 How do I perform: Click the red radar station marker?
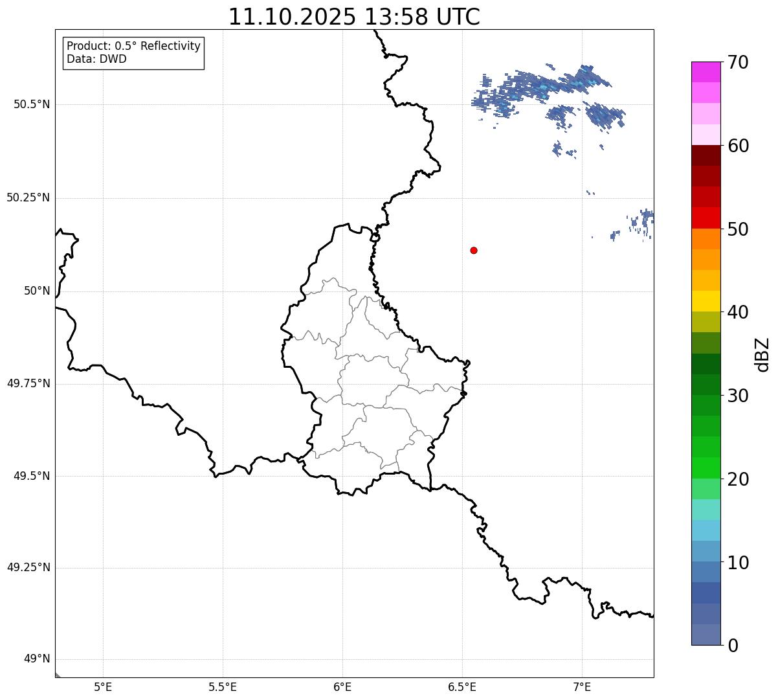click(x=474, y=250)
